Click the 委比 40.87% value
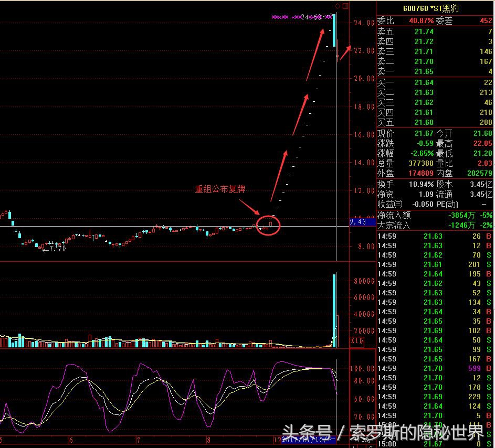This screenshot has height=448, width=495. (x=422, y=21)
